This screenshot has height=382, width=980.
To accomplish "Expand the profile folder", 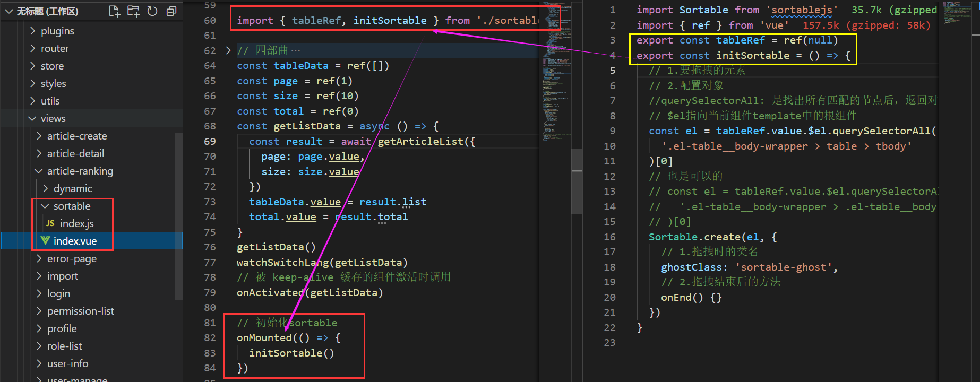I will [x=39, y=328].
